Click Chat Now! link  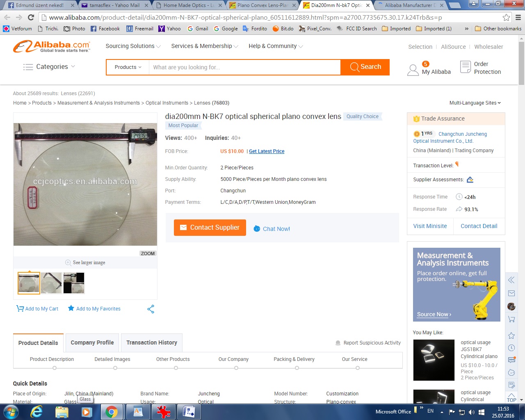click(x=272, y=229)
